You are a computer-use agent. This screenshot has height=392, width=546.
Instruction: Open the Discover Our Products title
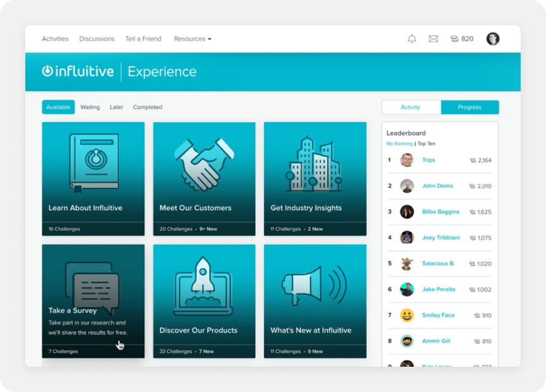point(199,331)
